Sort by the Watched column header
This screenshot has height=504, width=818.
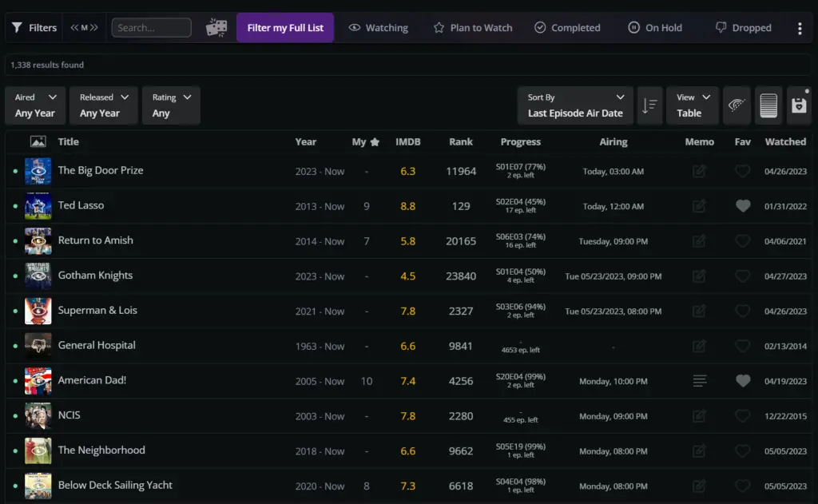coord(785,141)
